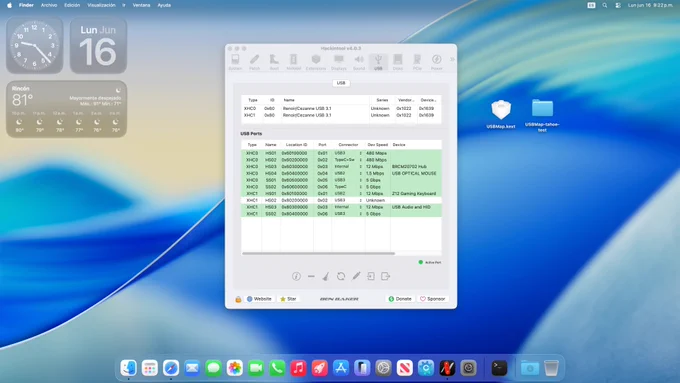Screen dimensions: 680x383
Task: Open Control Center in the menu bar
Action: 618,5
